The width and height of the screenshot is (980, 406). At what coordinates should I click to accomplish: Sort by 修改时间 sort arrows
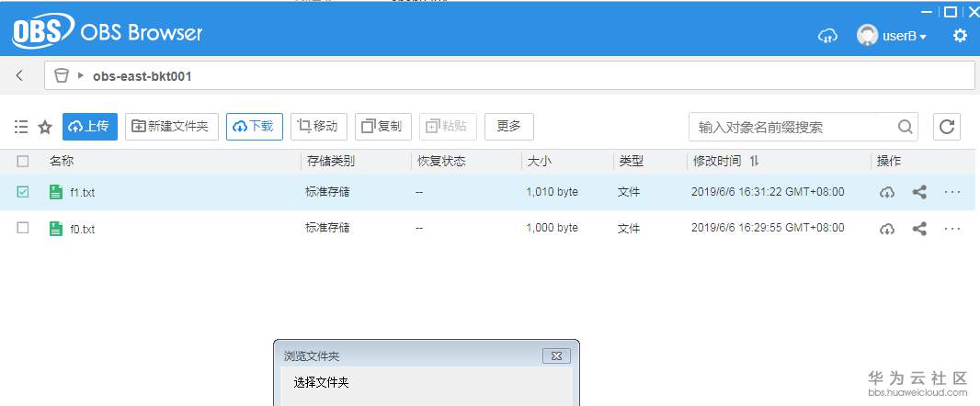click(754, 161)
